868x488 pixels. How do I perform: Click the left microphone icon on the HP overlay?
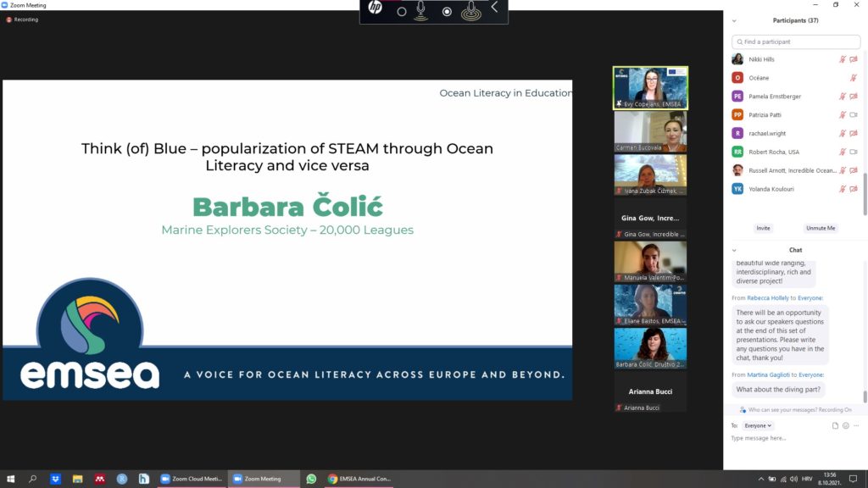[x=420, y=10]
